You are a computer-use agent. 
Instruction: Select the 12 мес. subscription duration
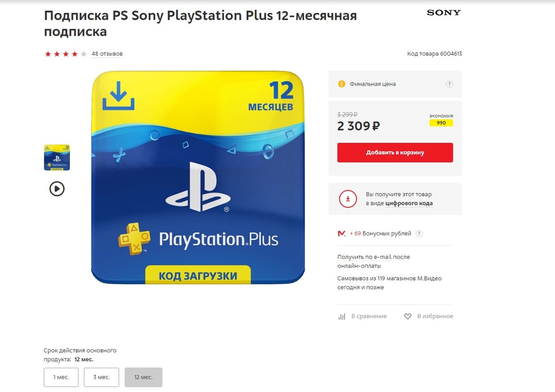[x=143, y=377]
